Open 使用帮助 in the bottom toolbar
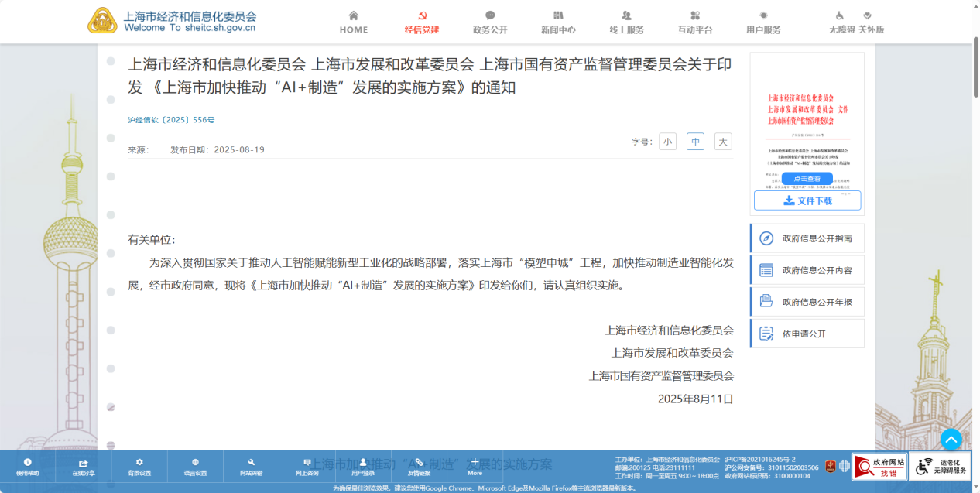Screen dimensions: 980x493 28,467
